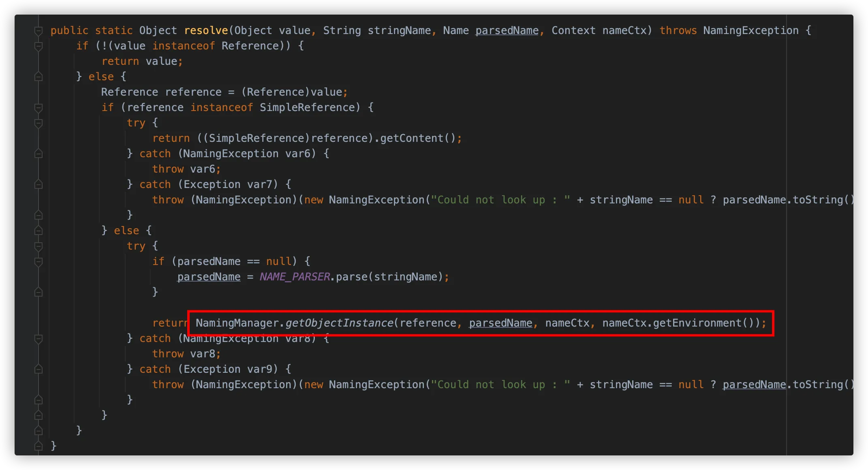Toggle fold marker on '} else {' after 'return value;'
The height and width of the screenshot is (470, 868).
click(x=38, y=77)
